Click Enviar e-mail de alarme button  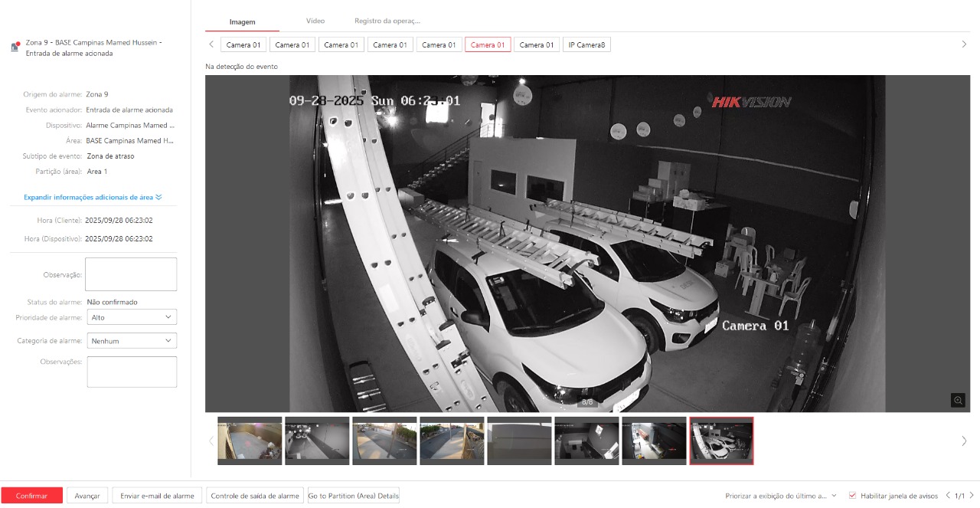pos(157,496)
